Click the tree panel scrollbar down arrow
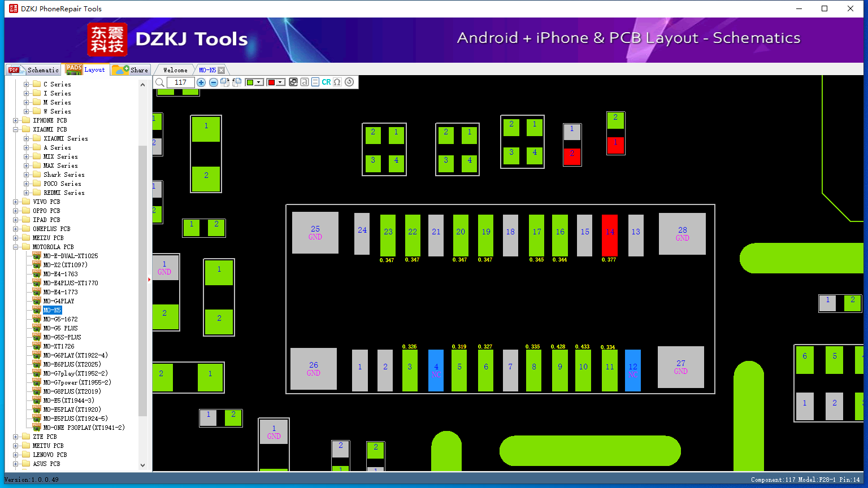This screenshot has height=488, width=868. pyautogui.click(x=142, y=465)
